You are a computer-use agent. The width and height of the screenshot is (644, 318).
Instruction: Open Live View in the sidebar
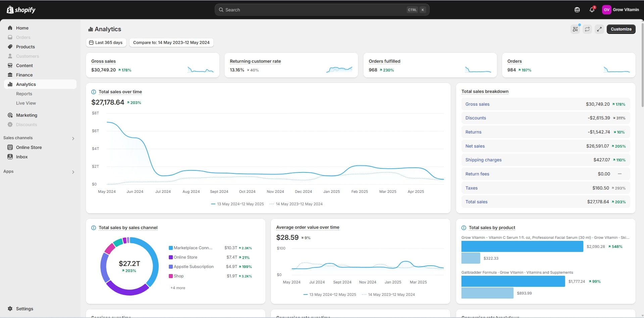click(x=26, y=103)
